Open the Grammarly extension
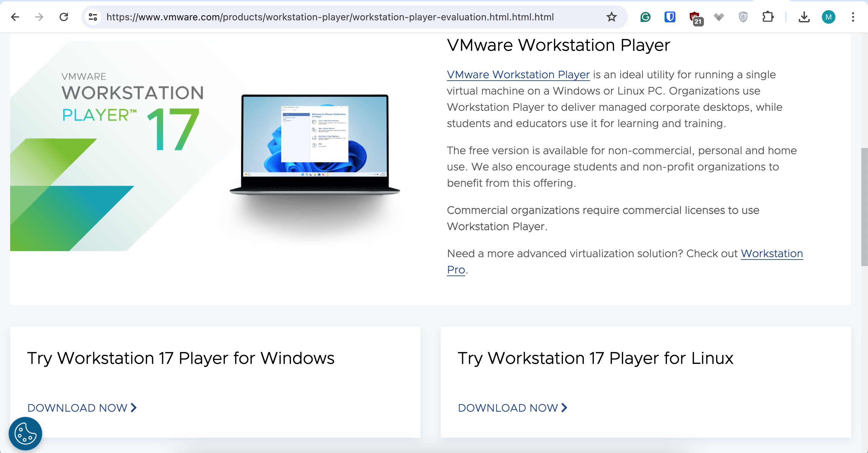Viewport: 868px width, 453px height. pos(645,17)
